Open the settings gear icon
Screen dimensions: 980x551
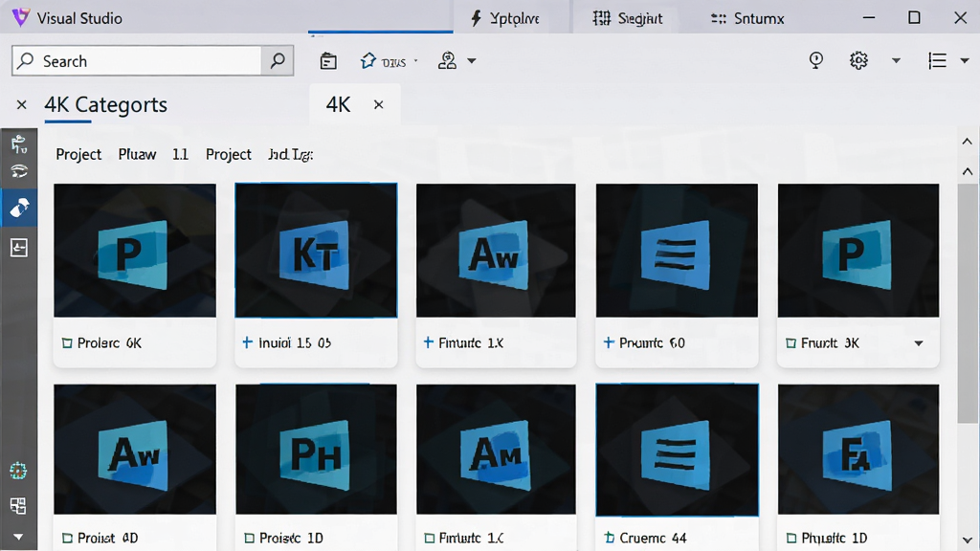click(858, 60)
